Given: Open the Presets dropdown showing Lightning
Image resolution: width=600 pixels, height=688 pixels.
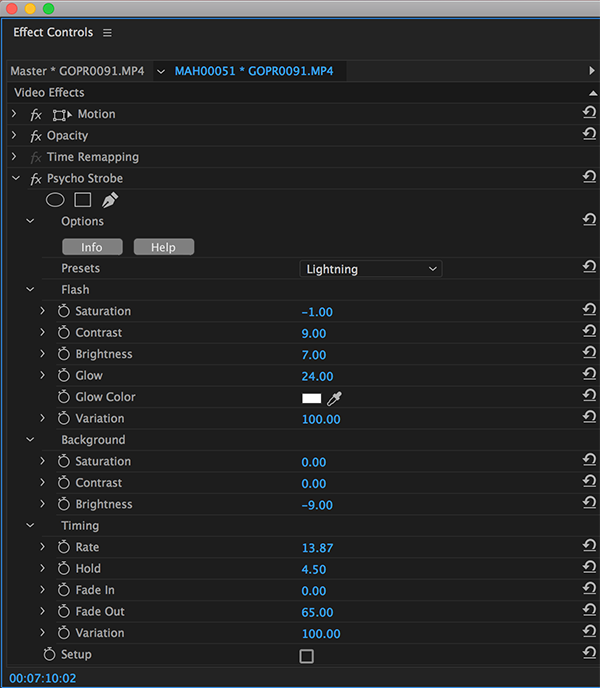Looking at the screenshot, I should [370, 269].
